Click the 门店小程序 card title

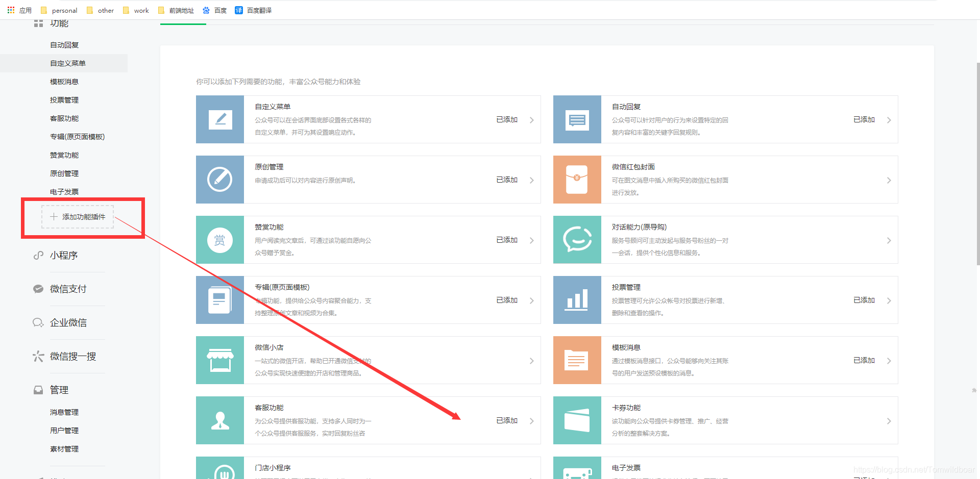pos(273,468)
